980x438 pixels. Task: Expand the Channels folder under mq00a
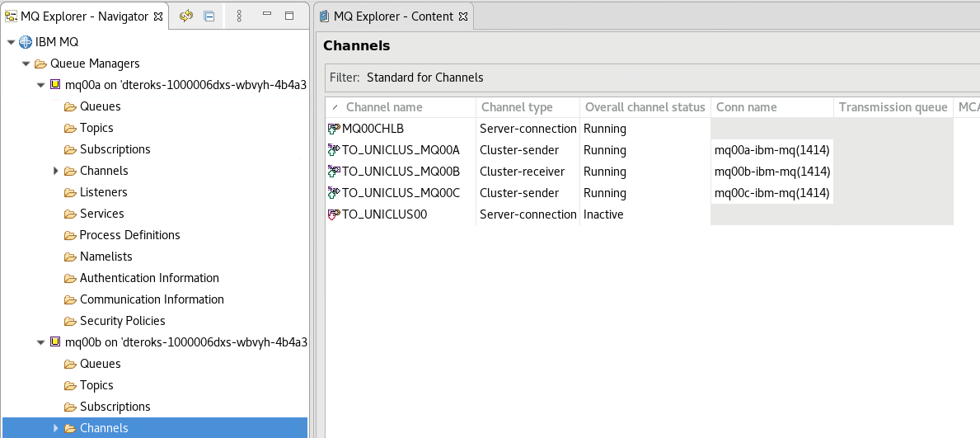coord(56,171)
